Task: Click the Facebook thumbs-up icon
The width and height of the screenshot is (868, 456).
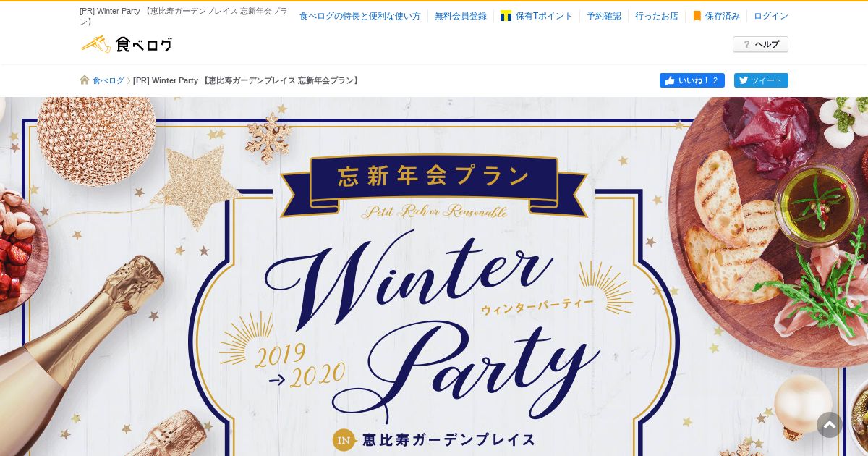Action: click(670, 80)
